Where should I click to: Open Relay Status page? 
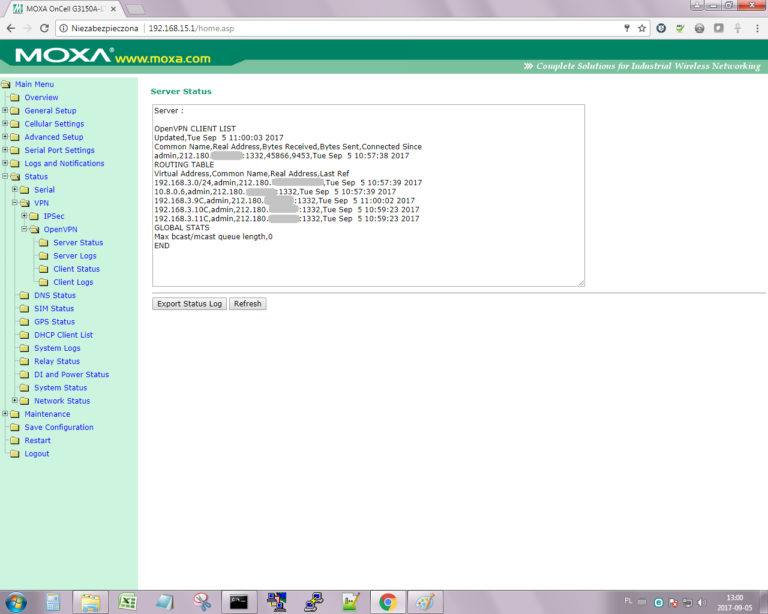pos(57,361)
